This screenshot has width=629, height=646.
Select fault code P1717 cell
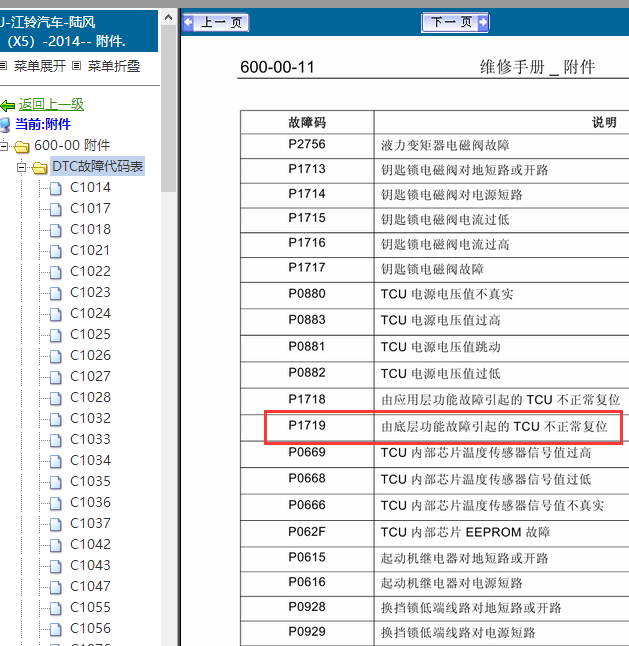tap(307, 268)
